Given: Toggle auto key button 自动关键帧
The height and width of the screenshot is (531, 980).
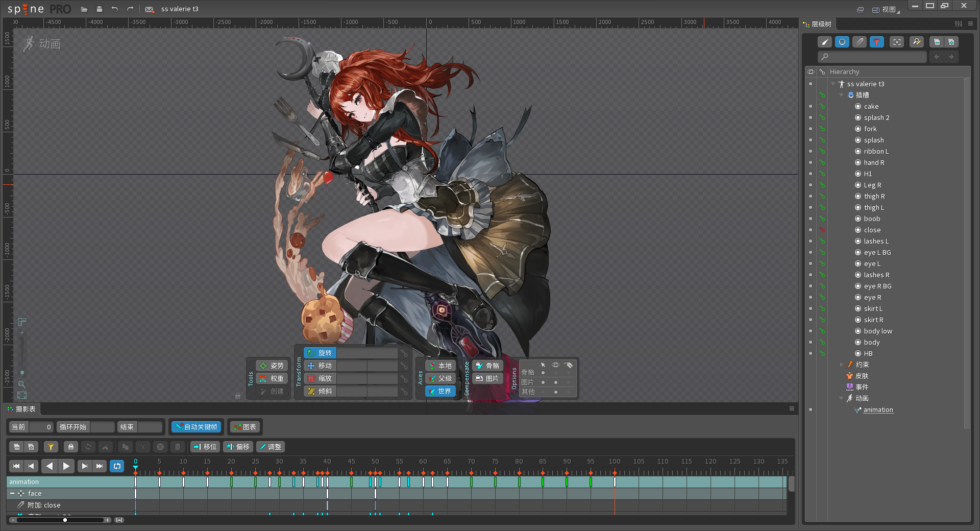Looking at the screenshot, I should click(x=196, y=427).
